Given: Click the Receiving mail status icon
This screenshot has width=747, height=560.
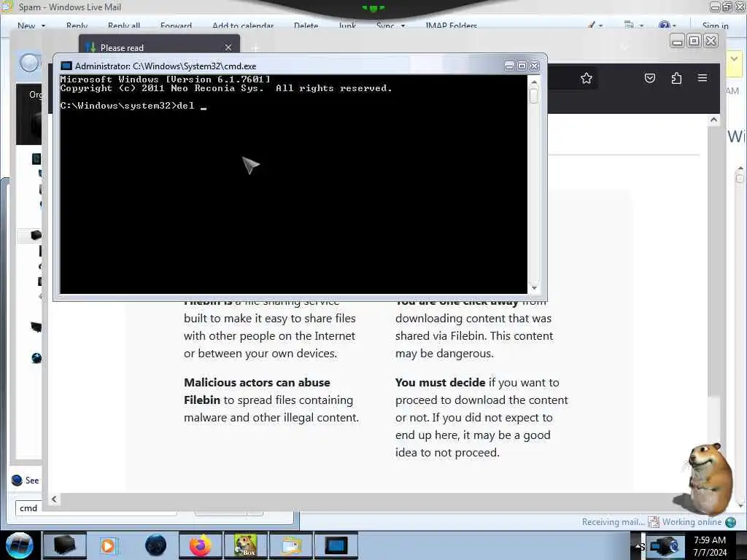Looking at the screenshot, I should point(654,522).
